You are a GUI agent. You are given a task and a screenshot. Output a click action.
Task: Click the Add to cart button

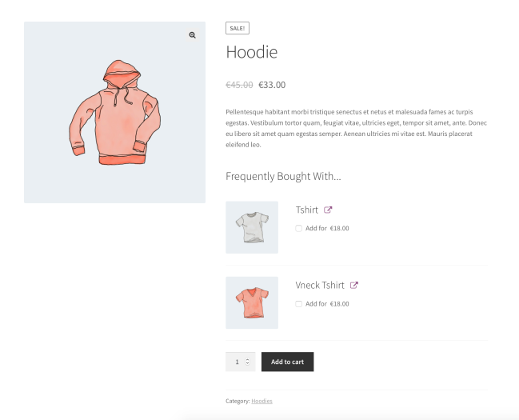coord(287,362)
